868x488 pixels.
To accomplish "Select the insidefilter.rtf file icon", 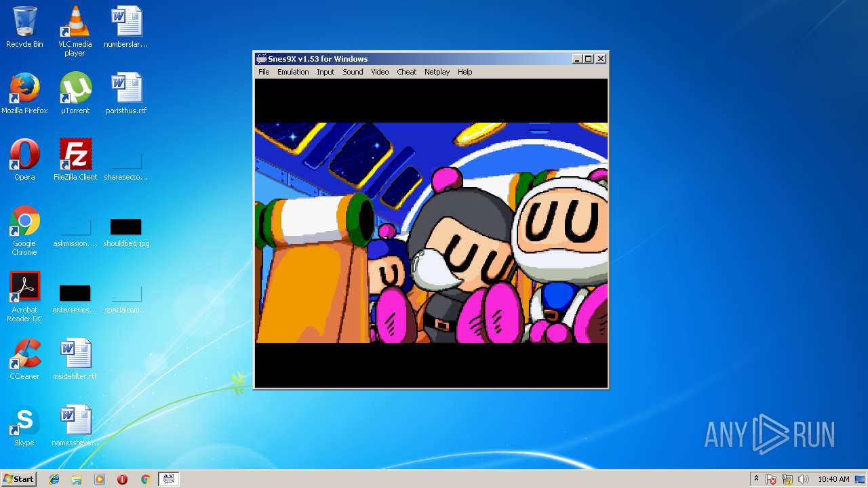I will click(75, 359).
